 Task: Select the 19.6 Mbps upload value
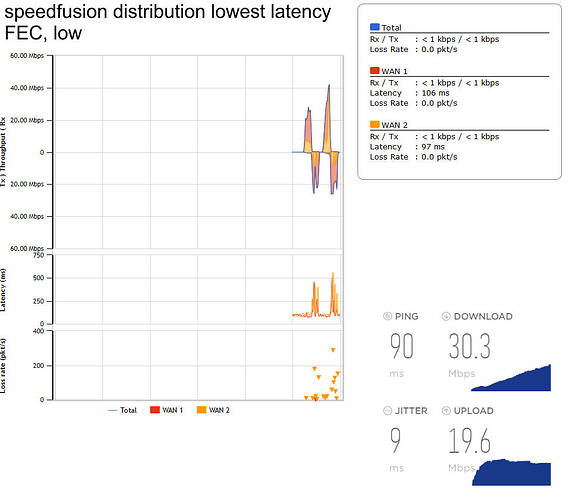tap(469, 440)
